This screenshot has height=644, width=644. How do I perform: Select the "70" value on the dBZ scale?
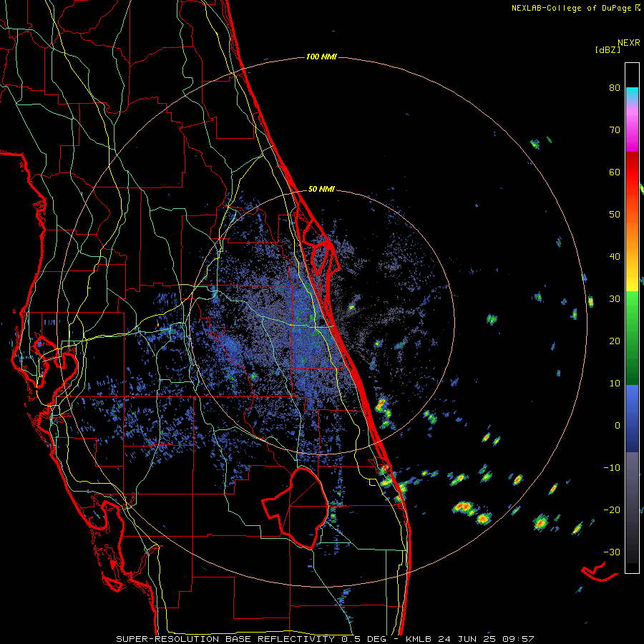click(615, 130)
